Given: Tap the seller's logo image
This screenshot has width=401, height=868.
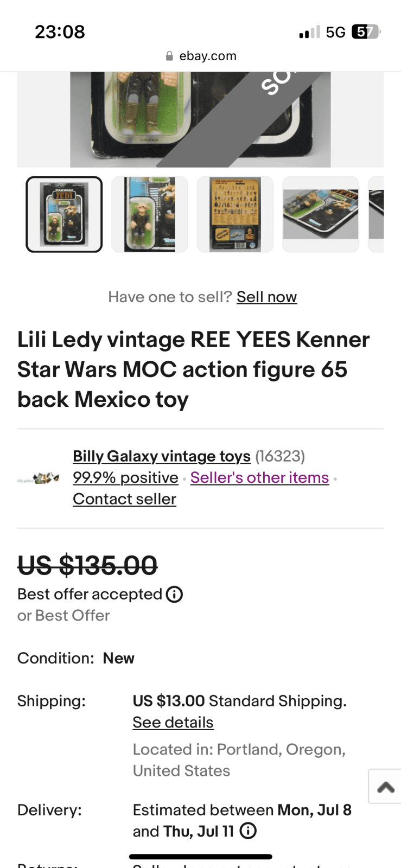Looking at the screenshot, I should pos(39,478).
